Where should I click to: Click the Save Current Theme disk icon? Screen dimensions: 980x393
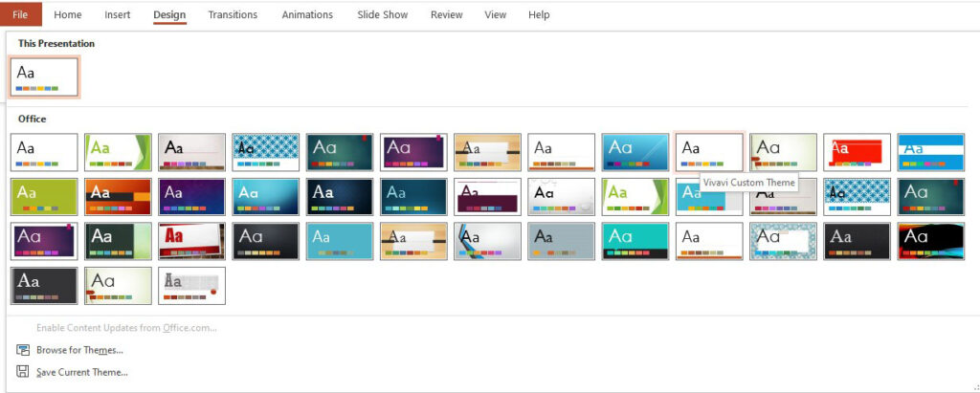(x=23, y=372)
